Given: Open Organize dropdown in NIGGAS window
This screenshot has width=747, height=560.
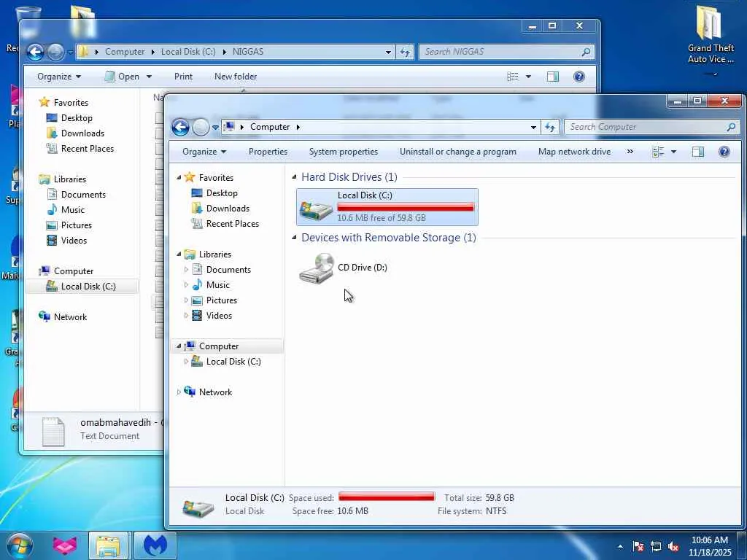Looking at the screenshot, I should point(58,77).
